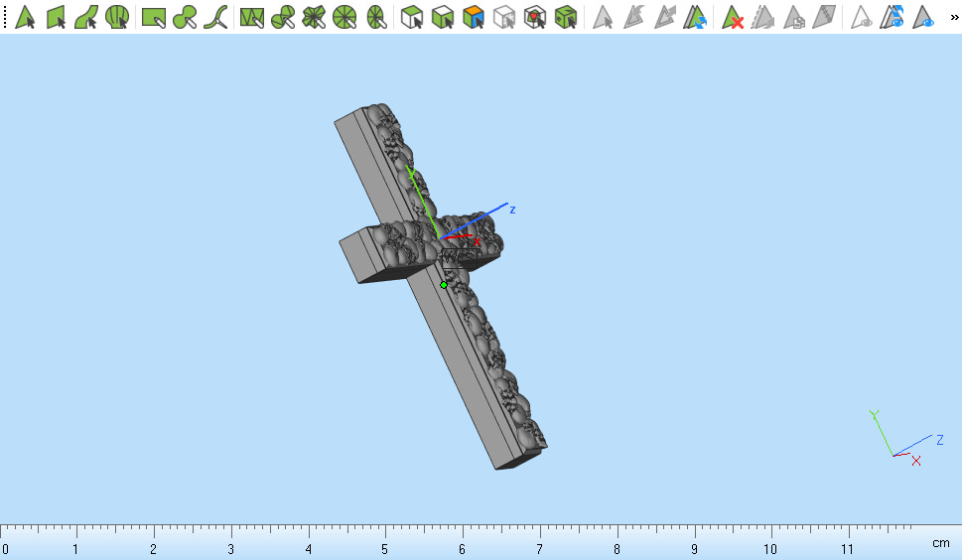Click the grey triangle pointer tool
The width and height of the screenshot is (962, 560).
coord(603,17)
